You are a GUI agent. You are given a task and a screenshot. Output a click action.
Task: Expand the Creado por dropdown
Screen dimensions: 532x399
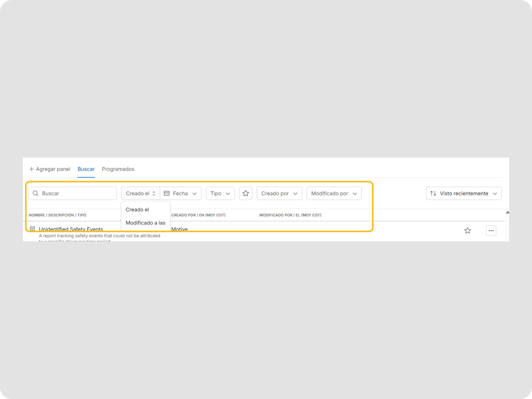279,193
